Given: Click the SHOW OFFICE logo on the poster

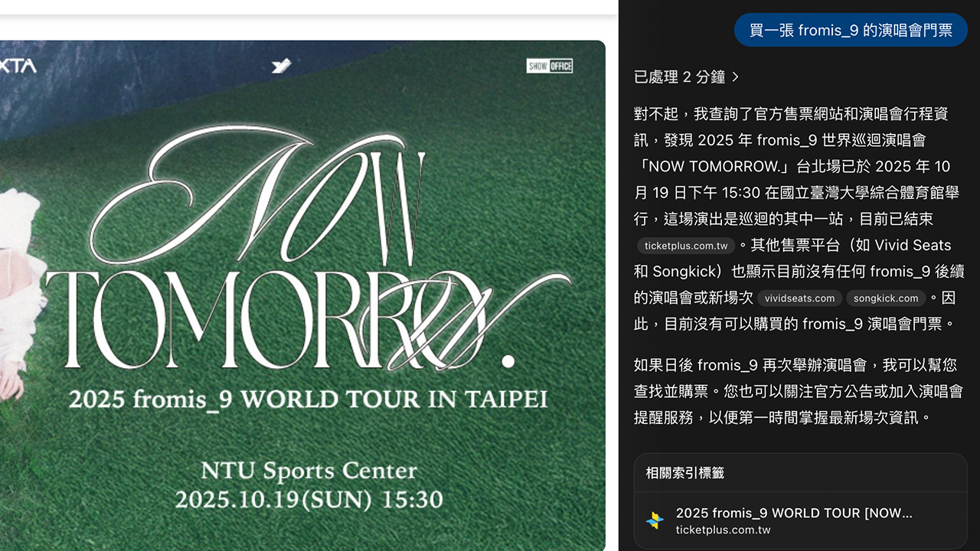Looking at the screenshot, I should 549,66.
